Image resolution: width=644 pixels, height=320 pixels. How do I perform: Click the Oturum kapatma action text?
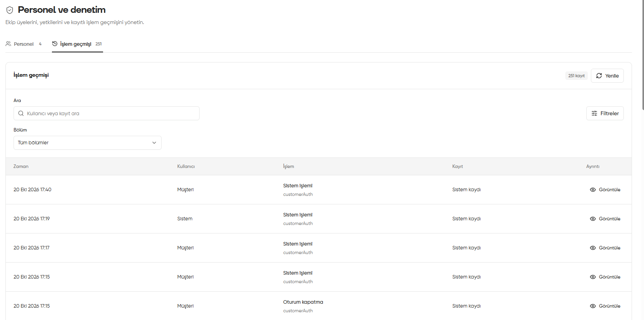pyautogui.click(x=303, y=302)
